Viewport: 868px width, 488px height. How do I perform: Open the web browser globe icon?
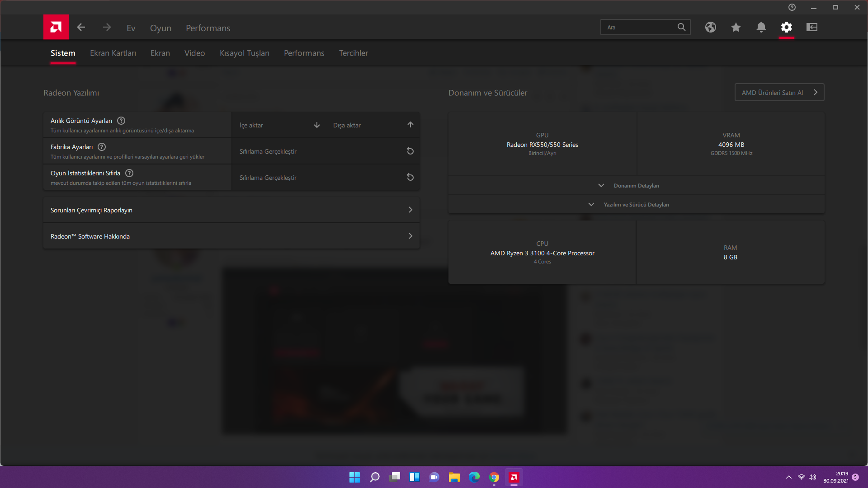(x=710, y=27)
